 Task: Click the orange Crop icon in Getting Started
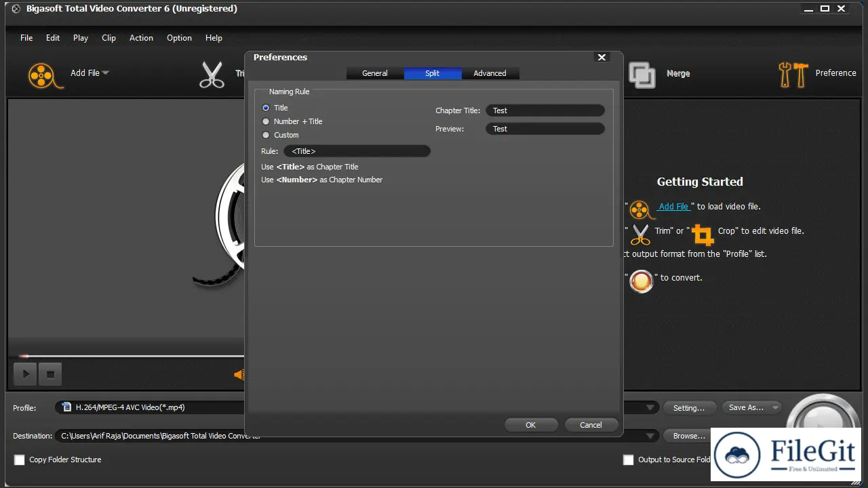point(703,235)
